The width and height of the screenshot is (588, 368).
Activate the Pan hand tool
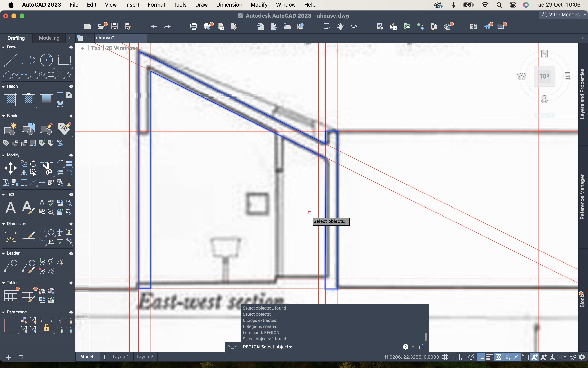(340, 26)
